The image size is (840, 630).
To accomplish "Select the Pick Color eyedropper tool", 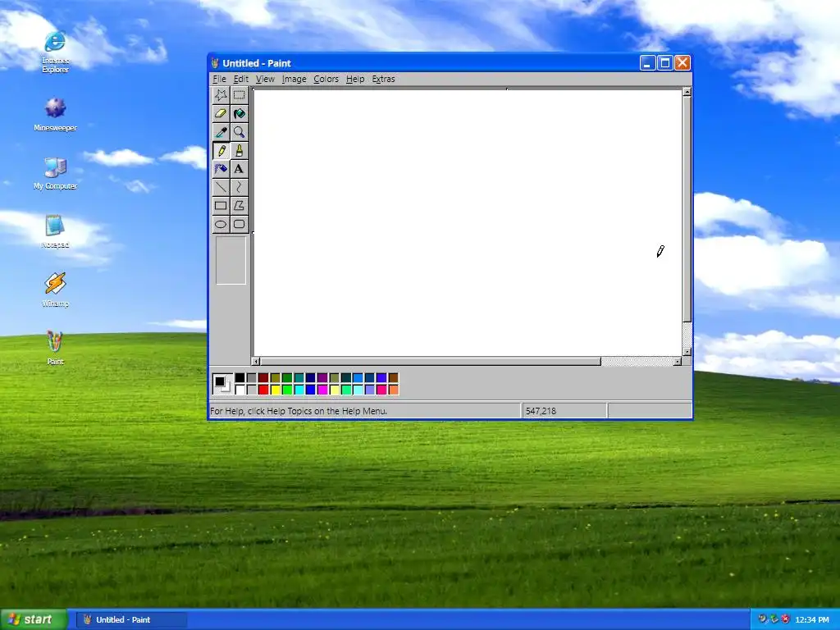I will point(221,132).
